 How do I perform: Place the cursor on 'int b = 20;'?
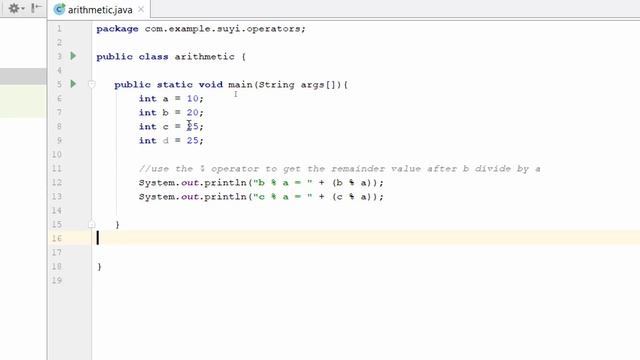(x=171, y=113)
